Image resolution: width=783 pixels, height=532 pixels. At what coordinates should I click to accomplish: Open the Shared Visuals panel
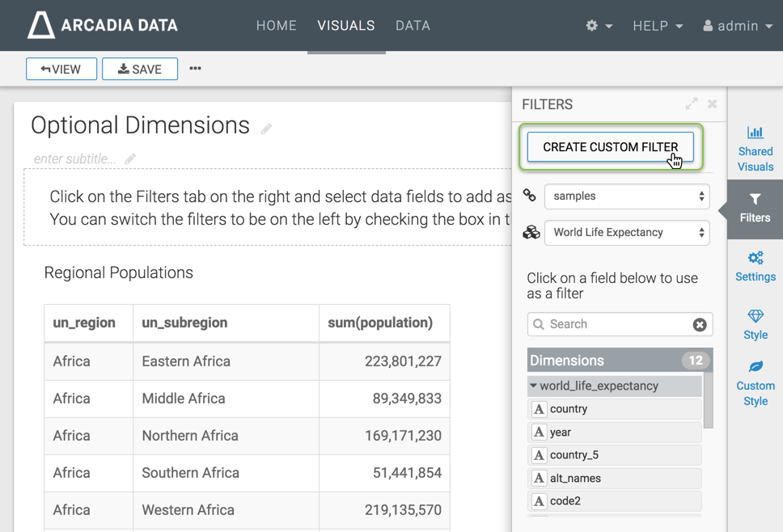coord(755,149)
